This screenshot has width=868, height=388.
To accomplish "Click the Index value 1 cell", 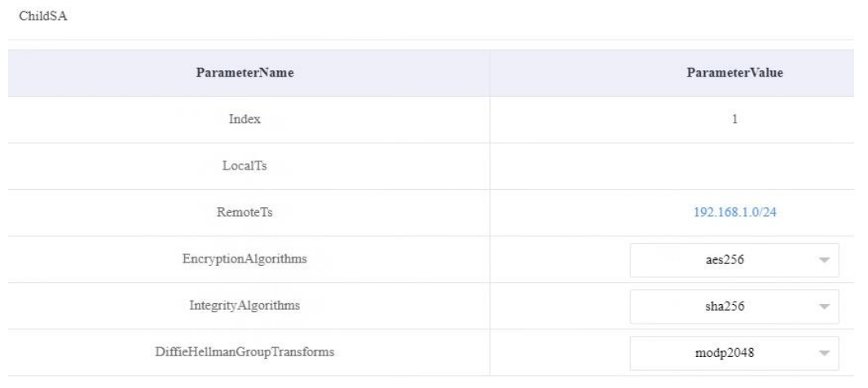I will click(x=734, y=120).
